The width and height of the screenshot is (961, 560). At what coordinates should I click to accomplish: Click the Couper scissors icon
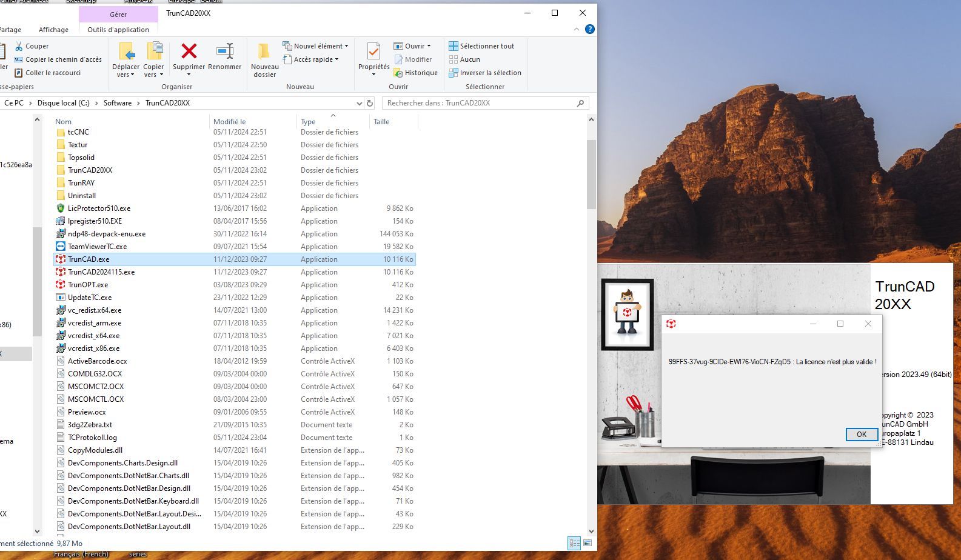pos(19,46)
